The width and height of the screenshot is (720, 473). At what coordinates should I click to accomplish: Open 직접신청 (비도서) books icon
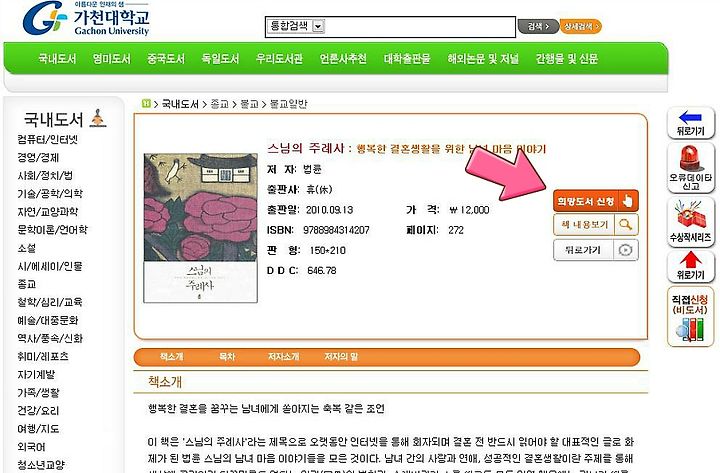point(691,316)
